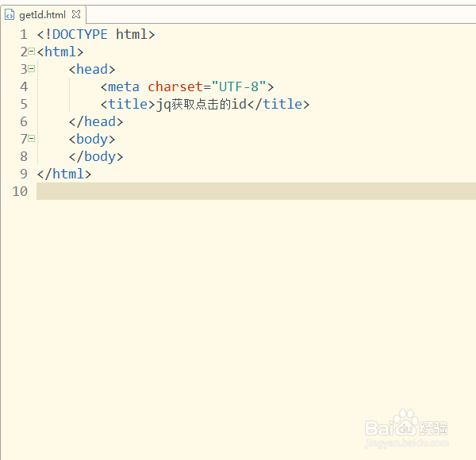Screen dimensions: 476x460
Task: Select the getId.html editor tab
Action: click(x=43, y=14)
